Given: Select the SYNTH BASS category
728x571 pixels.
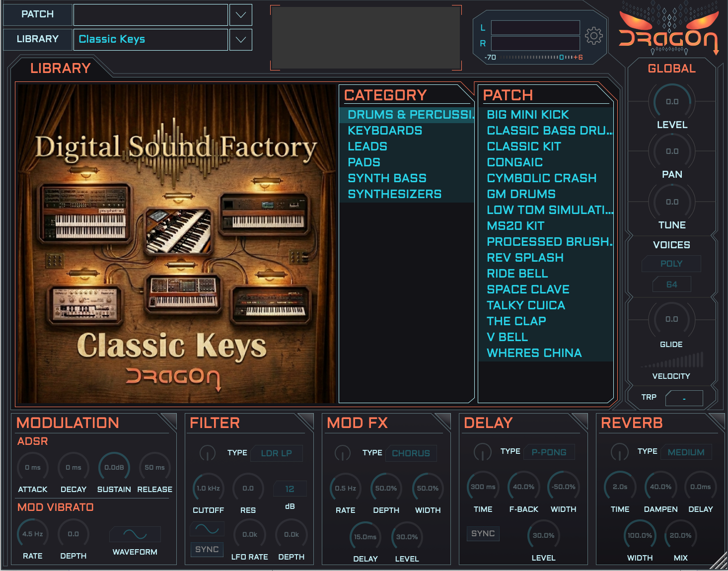Looking at the screenshot, I should [407, 178].
